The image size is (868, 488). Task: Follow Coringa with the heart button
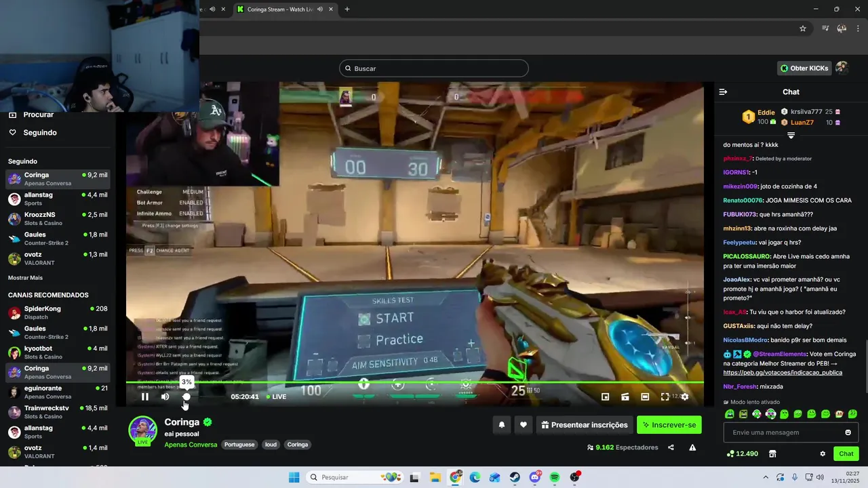523,425
